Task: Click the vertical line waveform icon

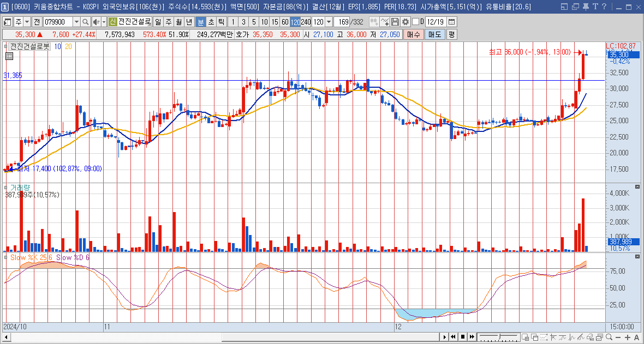Action: click(x=572, y=337)
